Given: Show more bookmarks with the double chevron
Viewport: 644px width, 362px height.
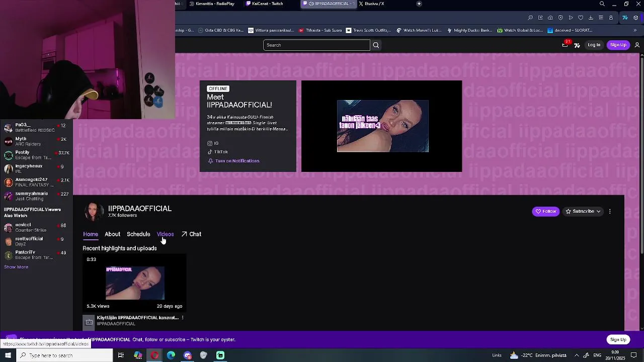Looking at the screenshot, I should (x=635, y=30).
